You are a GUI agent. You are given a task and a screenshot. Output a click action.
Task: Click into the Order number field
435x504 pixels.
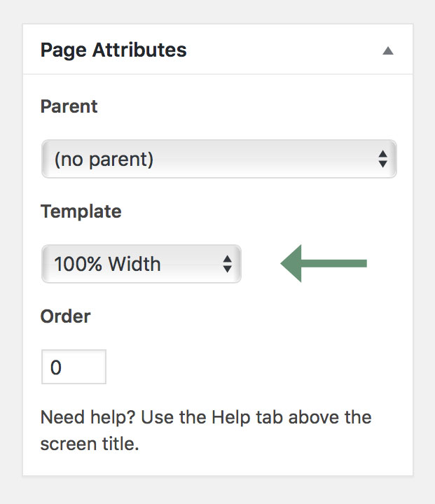pyautogui.click(x=74, y=367)
